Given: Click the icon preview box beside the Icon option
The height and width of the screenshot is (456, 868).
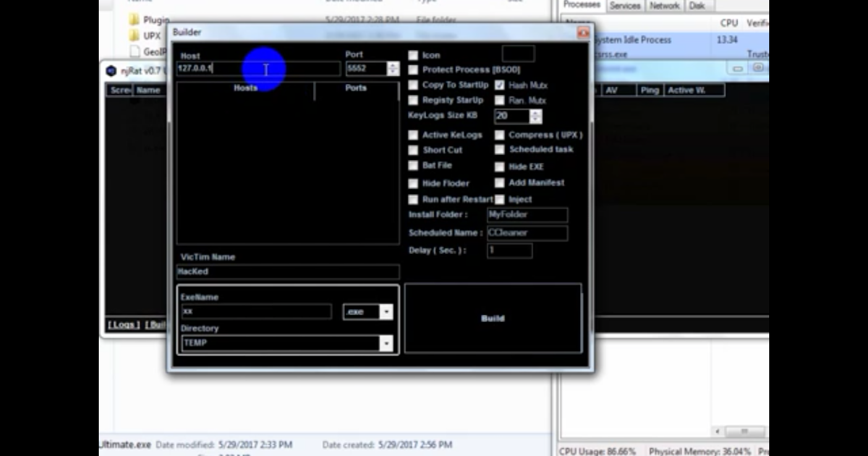Looking at the screenshot, I should (x=518, y=53).
